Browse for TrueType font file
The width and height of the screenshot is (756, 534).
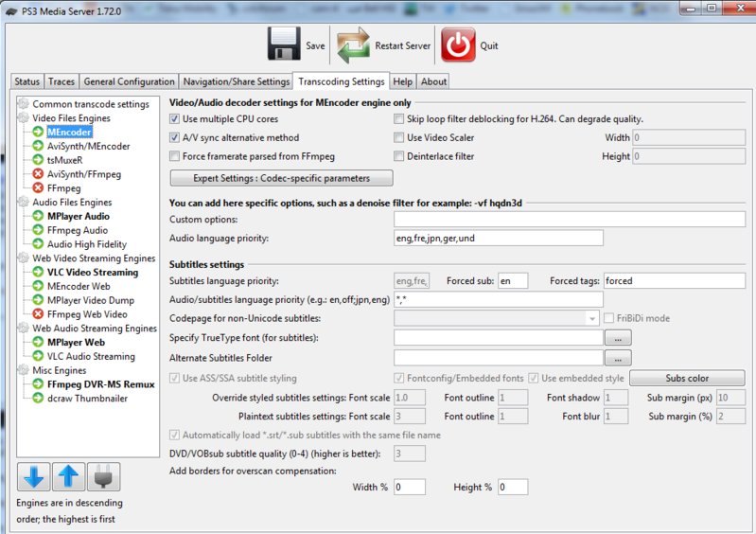618,338
